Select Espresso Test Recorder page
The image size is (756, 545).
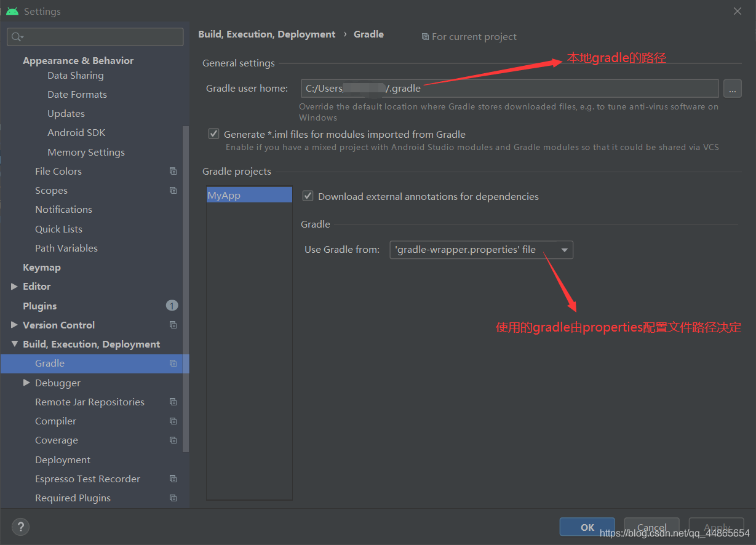tap(88, 479)
